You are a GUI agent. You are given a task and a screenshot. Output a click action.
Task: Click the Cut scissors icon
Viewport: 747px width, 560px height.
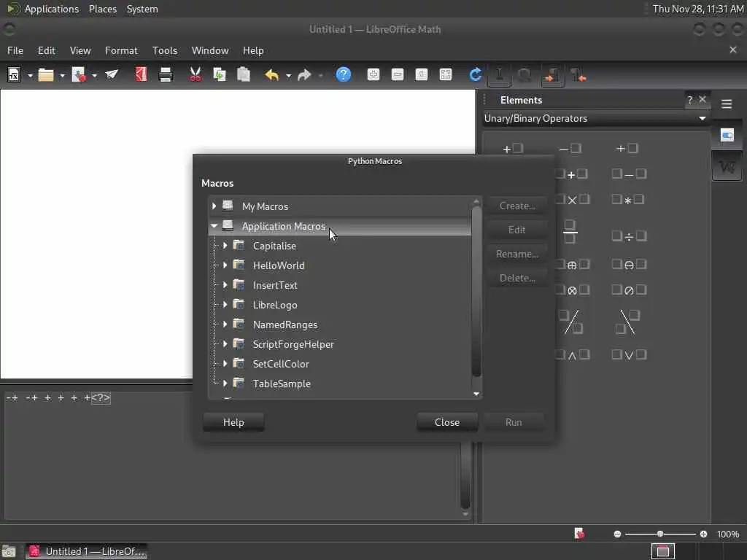click(x=196, y=75)
